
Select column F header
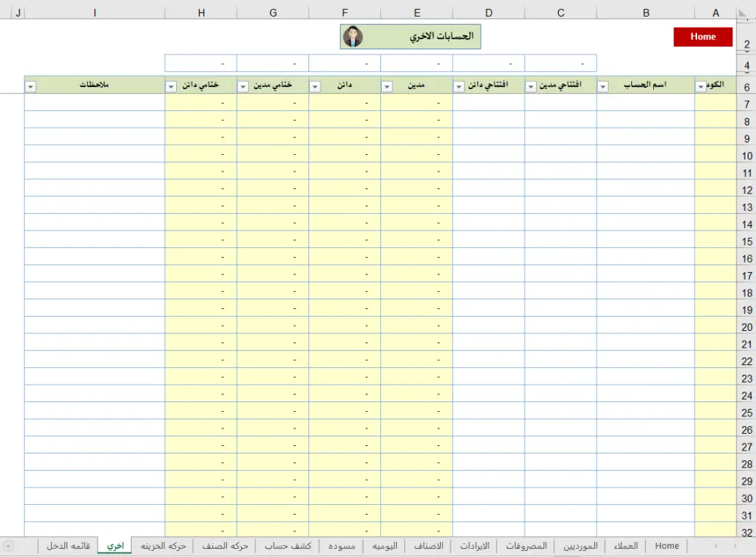[345, 13]
